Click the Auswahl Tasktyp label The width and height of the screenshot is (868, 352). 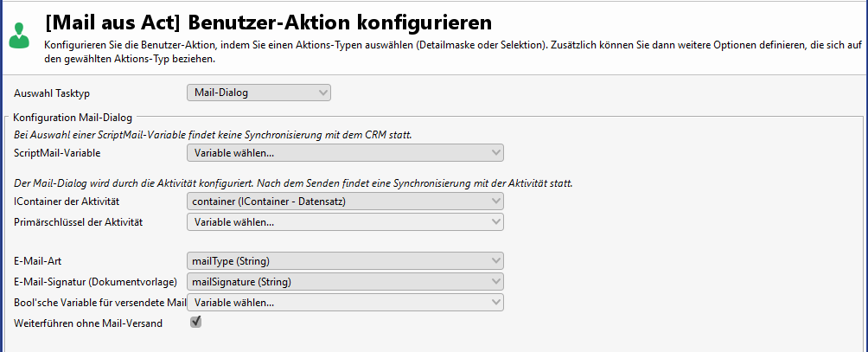(x=51, y=93)
